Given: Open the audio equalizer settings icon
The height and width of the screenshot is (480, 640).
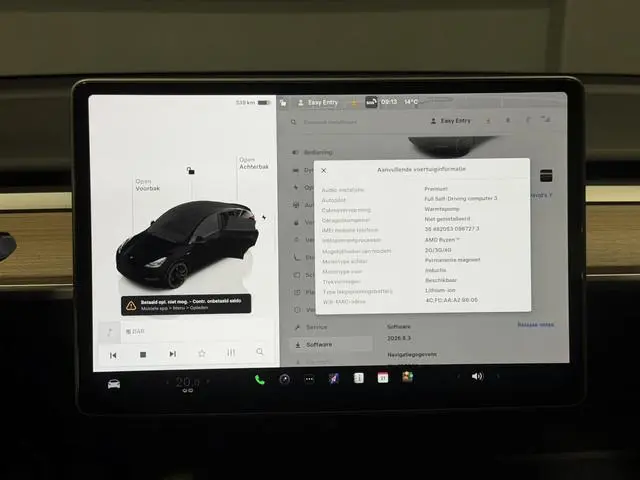Looking at the screenshot, I should click(x=231, y=353).
